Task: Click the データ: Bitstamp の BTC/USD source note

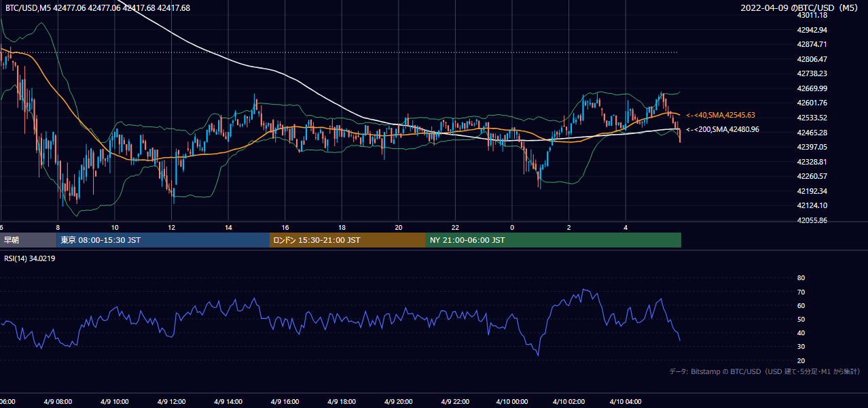Action: pos(765,372)
